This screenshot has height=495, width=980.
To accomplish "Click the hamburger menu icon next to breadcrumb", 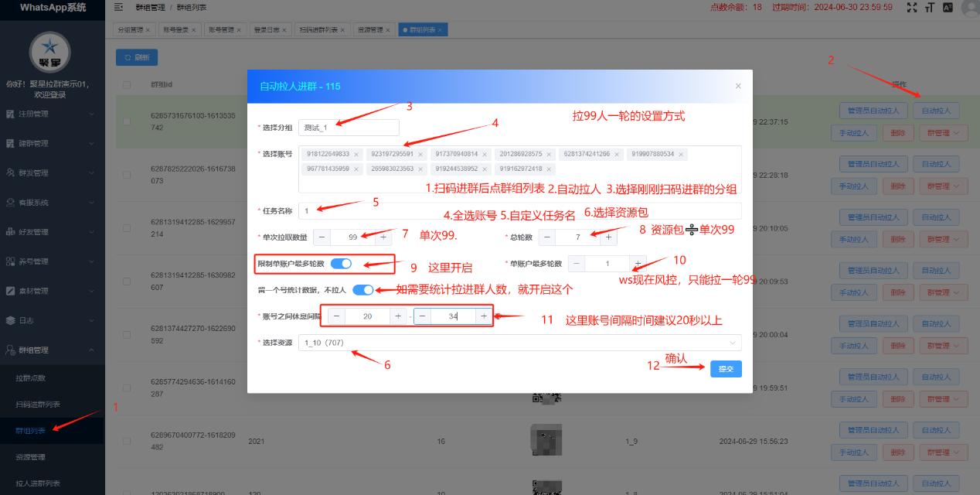I will (x=118, y=7).
